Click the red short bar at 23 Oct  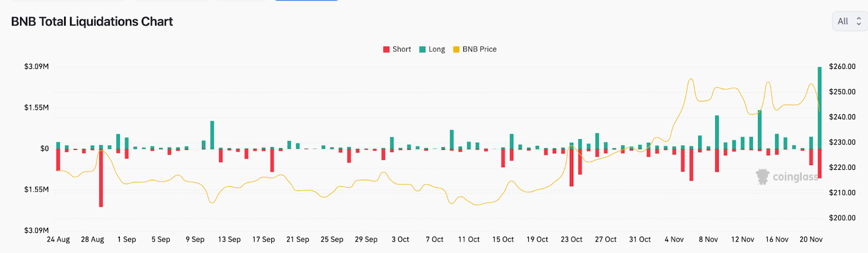571,167
